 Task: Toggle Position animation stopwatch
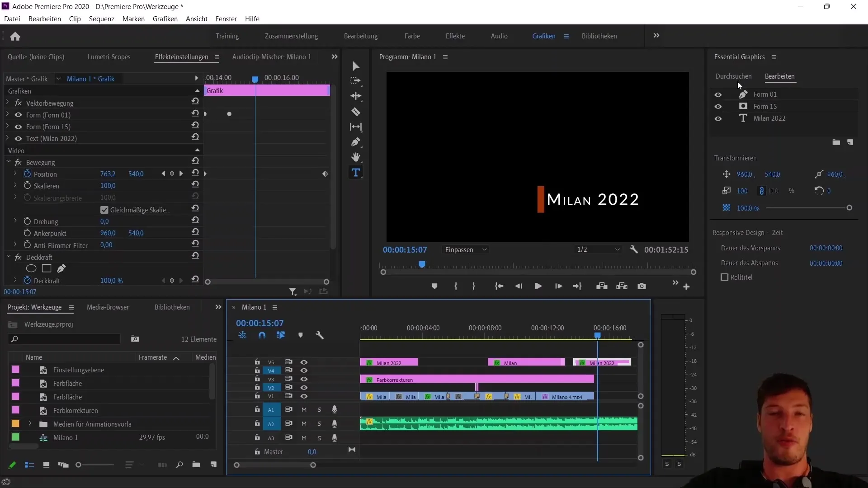coord(27,174)
